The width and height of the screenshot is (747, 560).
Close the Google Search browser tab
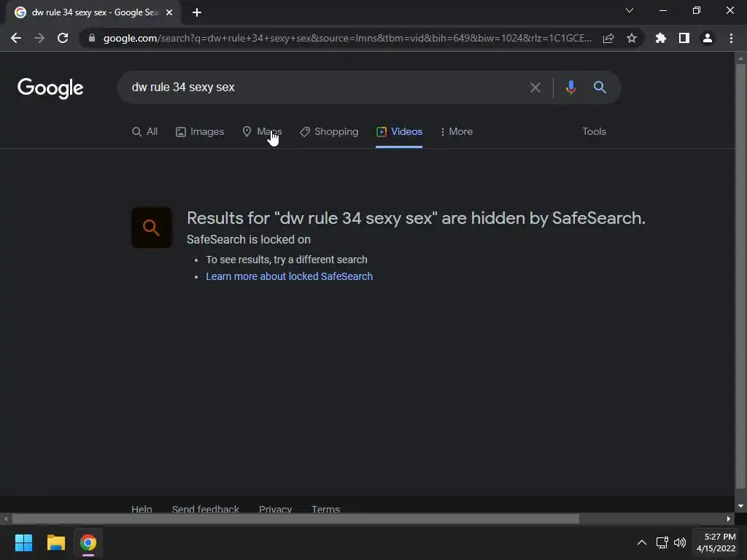[169, 12]
